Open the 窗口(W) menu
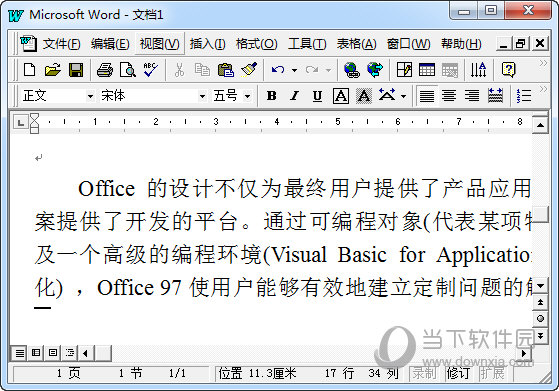Viewport: 559px width, 391px height. pos(409,44)
